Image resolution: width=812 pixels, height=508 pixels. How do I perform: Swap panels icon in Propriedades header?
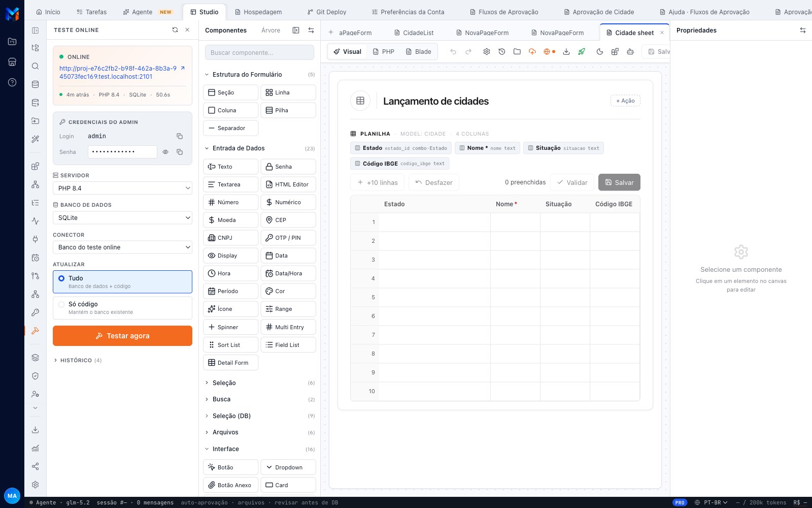(803, 30)
